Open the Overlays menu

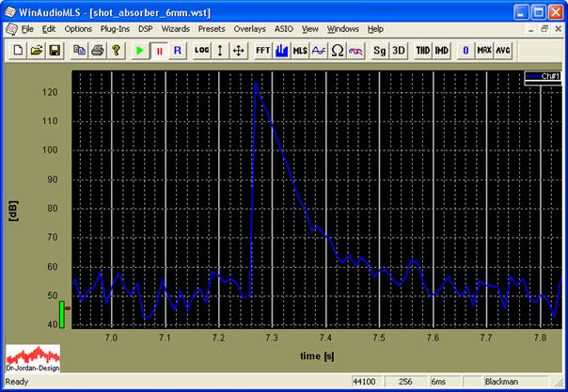tap(249, 29)
